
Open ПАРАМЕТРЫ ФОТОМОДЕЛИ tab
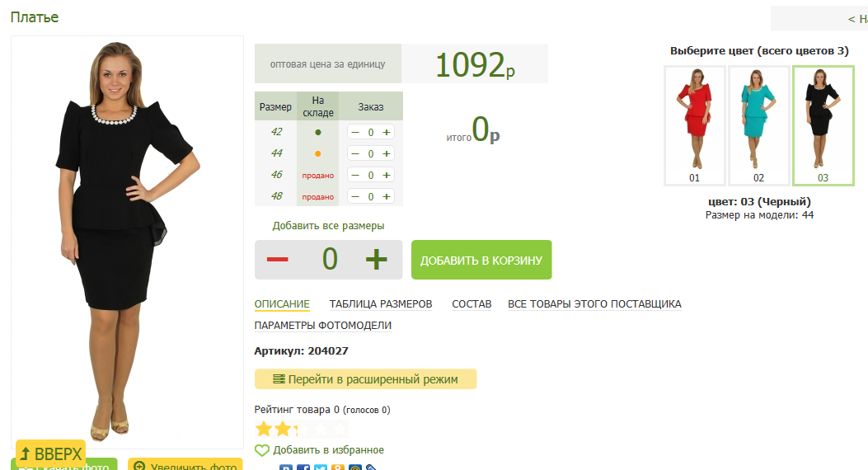point(323,326)
